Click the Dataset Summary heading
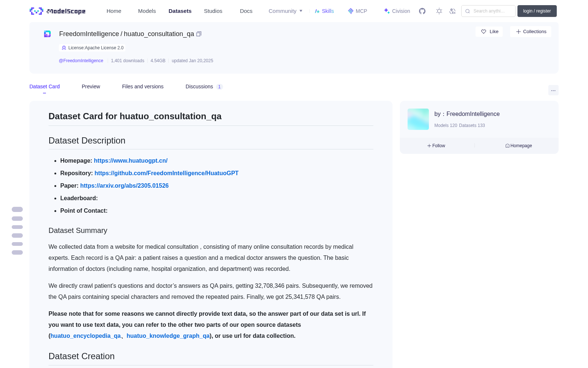The height and width of the screenshot is (368, 588). click(78, 230)
